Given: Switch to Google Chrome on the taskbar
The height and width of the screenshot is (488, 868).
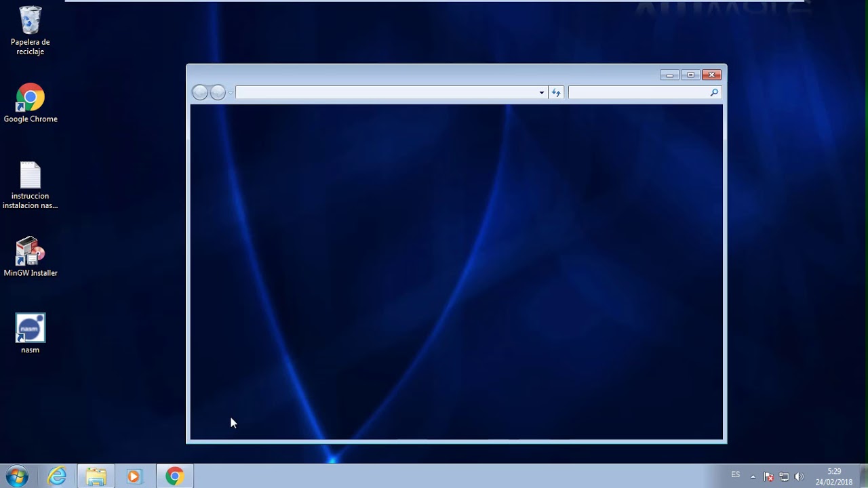Looking at the screenshot, I should [x=175, y=476].
